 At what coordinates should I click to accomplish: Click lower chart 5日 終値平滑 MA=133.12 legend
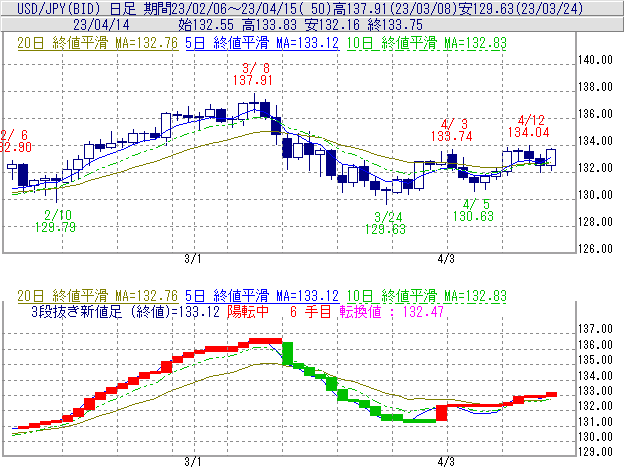point(262,296)
